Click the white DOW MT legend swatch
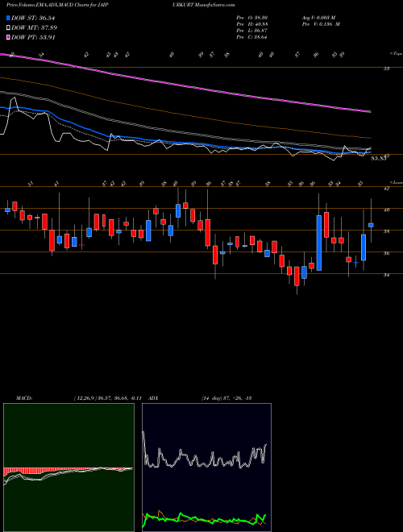This screenshot has height=532, width=403. click(x=8, y=27)
